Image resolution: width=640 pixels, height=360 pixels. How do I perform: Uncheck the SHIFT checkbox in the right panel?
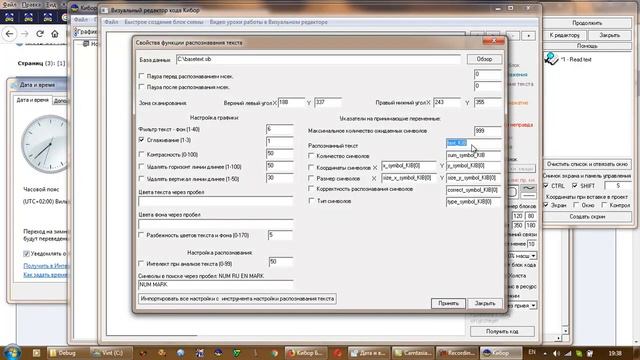pos(575,186)
